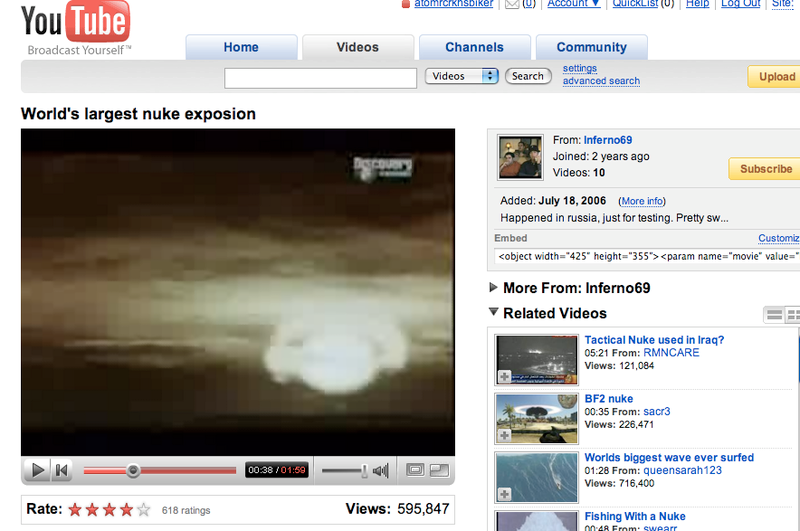
Task: Click inside the search text field
Action: [x=320, y=78]
